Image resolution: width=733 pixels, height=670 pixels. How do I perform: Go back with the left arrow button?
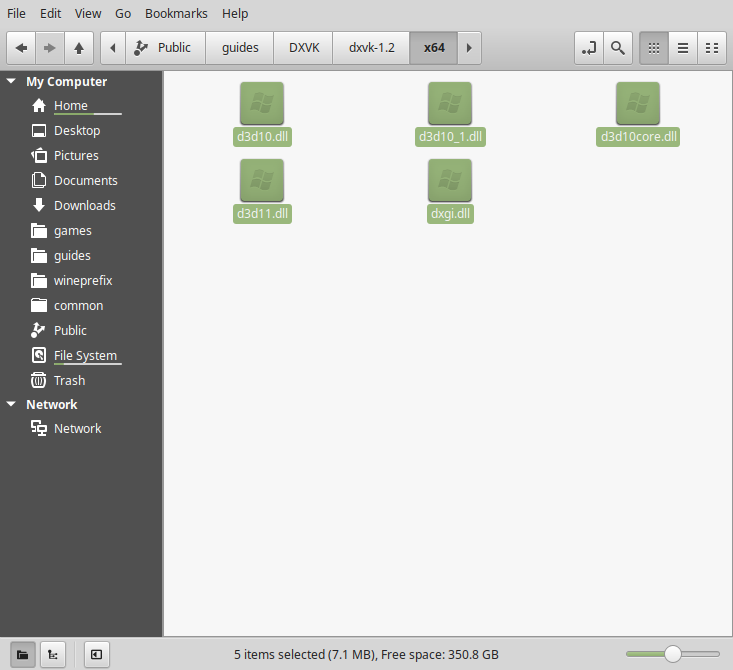tap(21, 48)
